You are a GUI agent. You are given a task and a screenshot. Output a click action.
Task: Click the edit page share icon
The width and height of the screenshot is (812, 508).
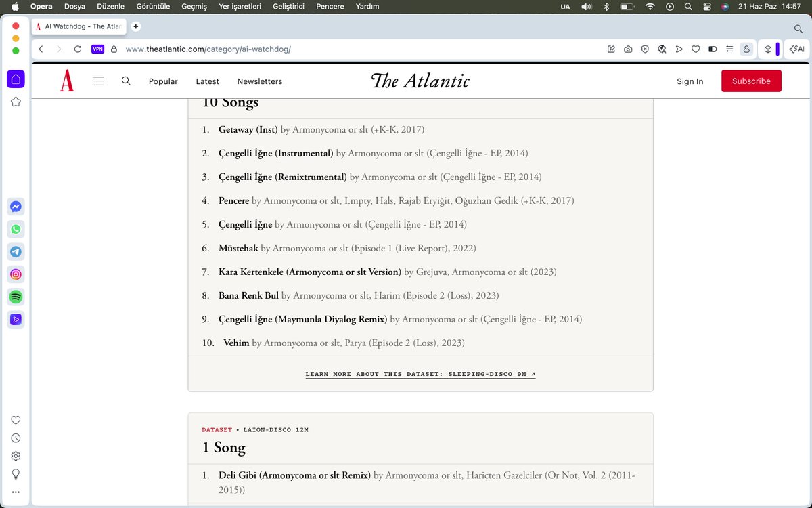coord(611,49)
